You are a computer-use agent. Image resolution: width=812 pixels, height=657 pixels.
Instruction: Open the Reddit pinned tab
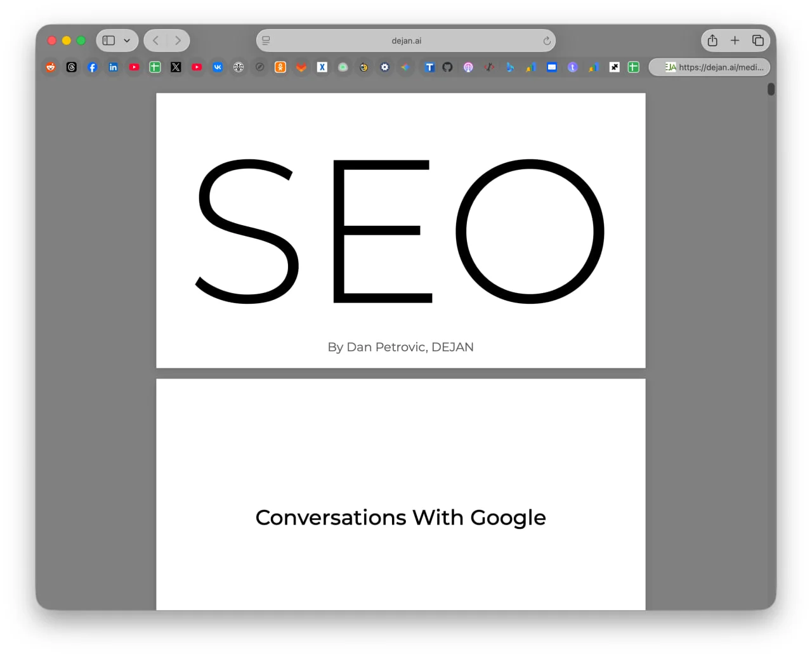[51, 67]
